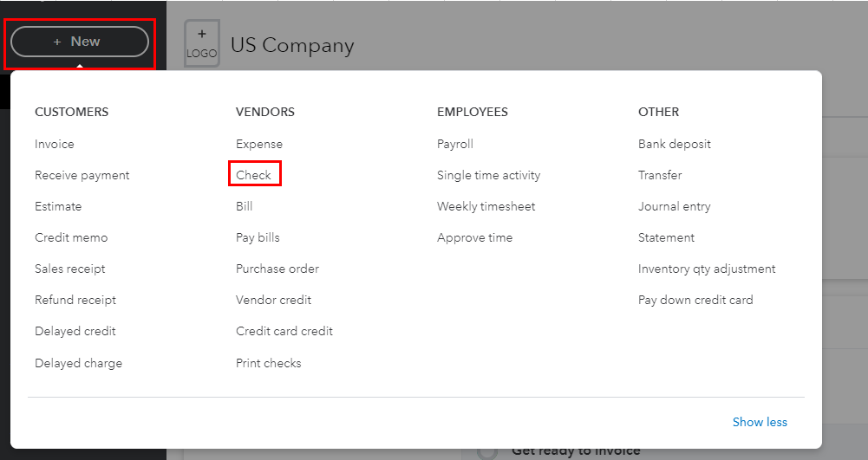The image size is (868, 460).
Task: Open Credit memo
Action: 71,237
